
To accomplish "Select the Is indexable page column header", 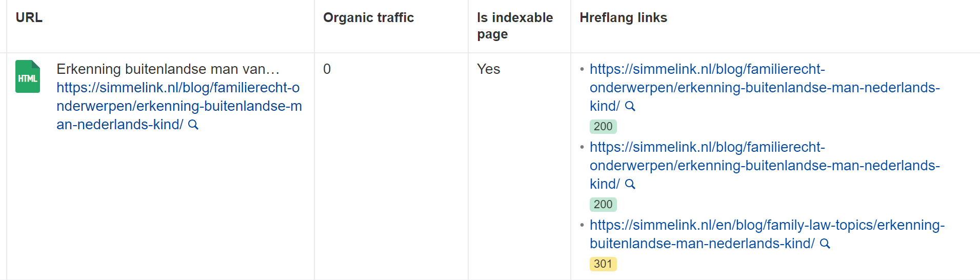I will coord(515,26).
